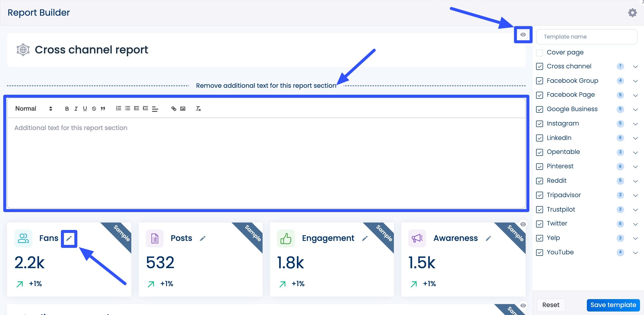This screenshot has height=315, width=644.
Task: Apply underline formatting
Action: (85, 108)
